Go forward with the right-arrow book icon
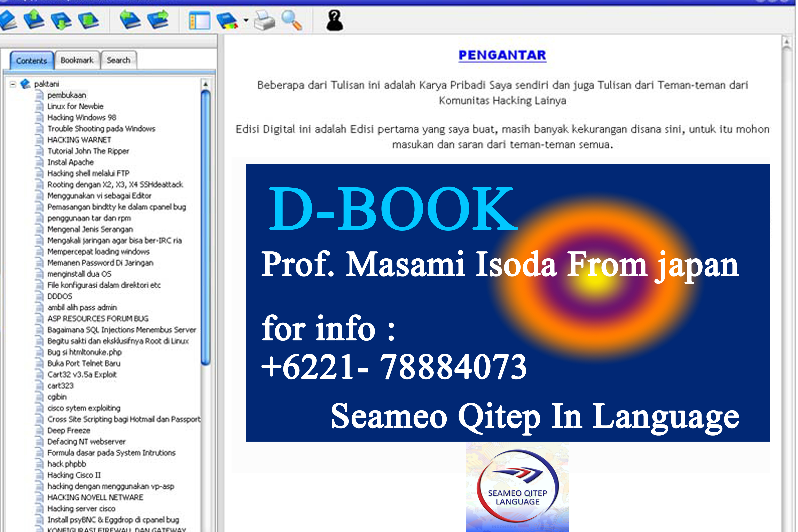Viewport: 798px width, 532px height. pyautogui.click(x=158, y=20)
